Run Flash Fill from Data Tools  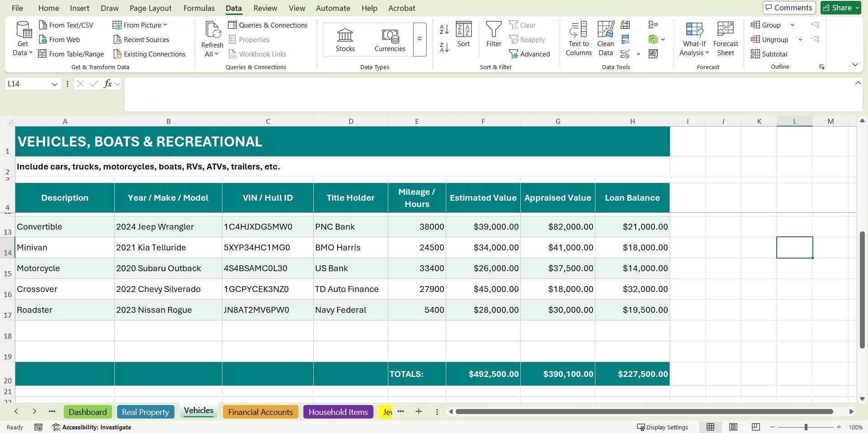625,25
